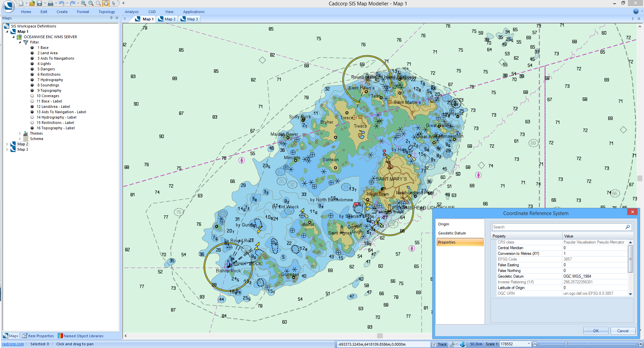Click the Zoom In magnifier tool

click(x=83, y=3)
